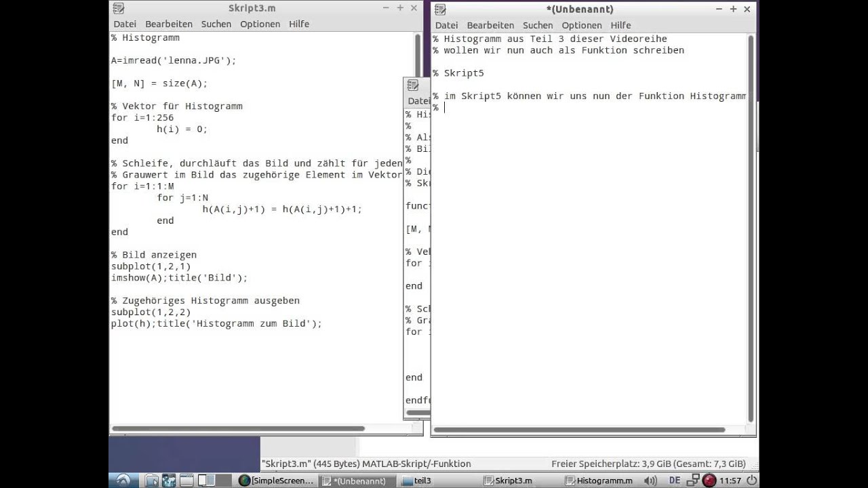Viewport: 868px width, 488px height.
Task: Open Datei menu in Skript3.m window
Action: [x=125, y=24]
